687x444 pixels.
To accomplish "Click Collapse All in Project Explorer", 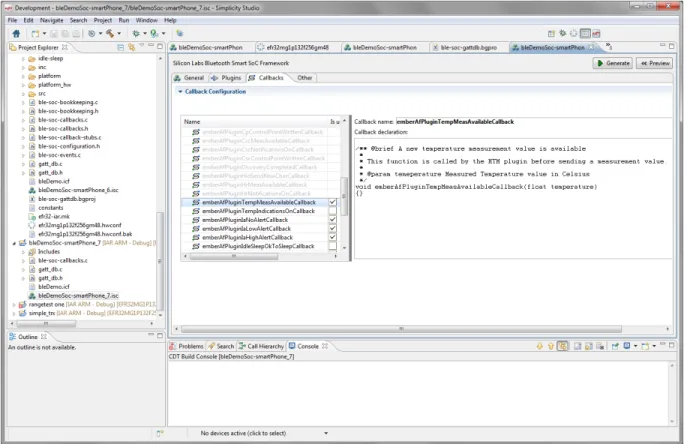I will [120, 47].
